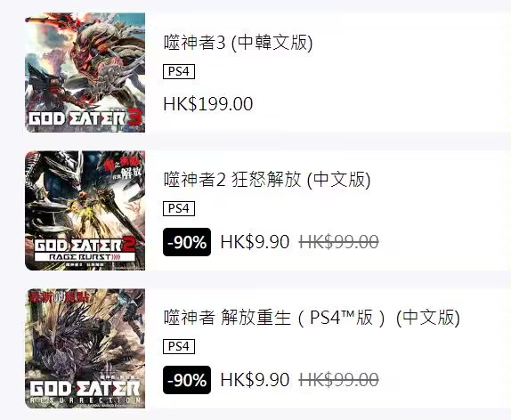Click the HK$199.00 price
Image resolution: width=511 pixels, height=420 pixels.
[208, 104]
